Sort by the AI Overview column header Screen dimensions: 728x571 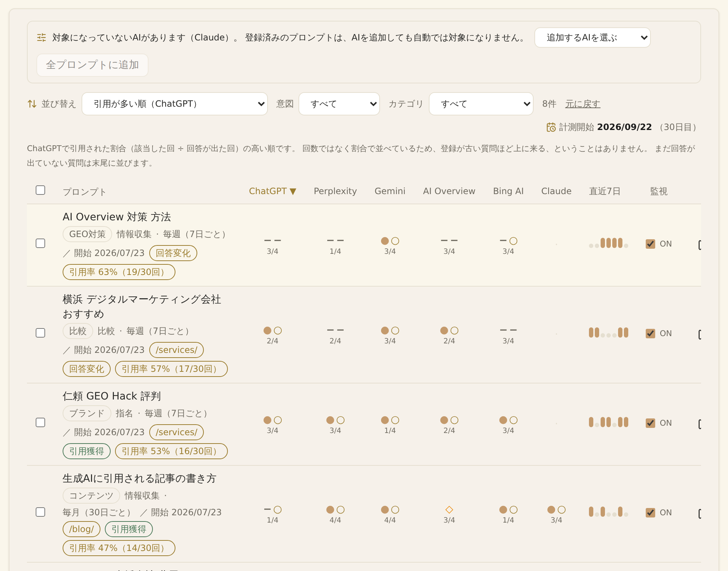449,191
